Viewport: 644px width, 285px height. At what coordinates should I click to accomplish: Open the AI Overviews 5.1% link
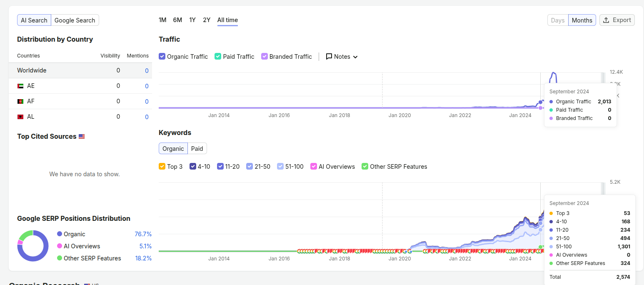click(145, 246)
